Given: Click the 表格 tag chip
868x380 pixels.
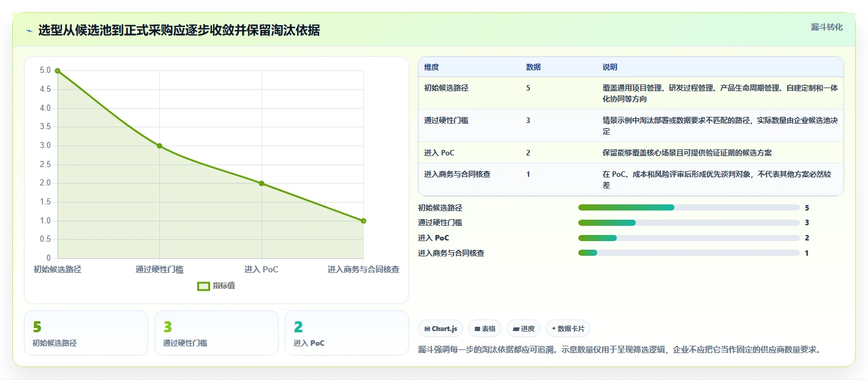Looking at the screenshot, I should pyautogui.click(x=485, y=329).
